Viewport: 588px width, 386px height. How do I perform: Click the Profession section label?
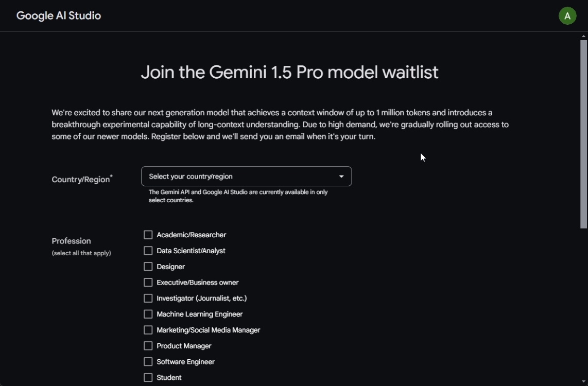(71, 241)
